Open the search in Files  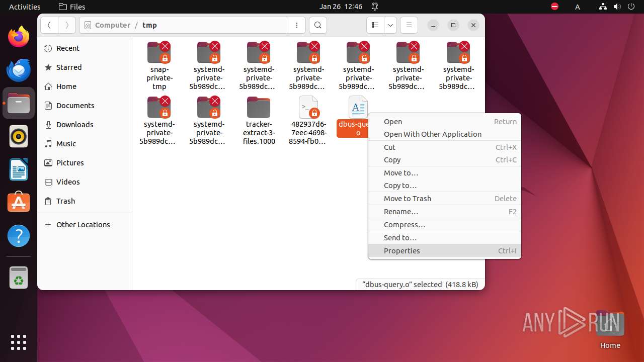[317, 25]
